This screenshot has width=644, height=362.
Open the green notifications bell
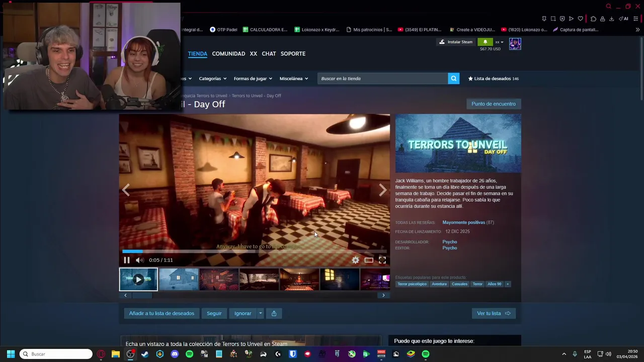(x=485, y=42)
